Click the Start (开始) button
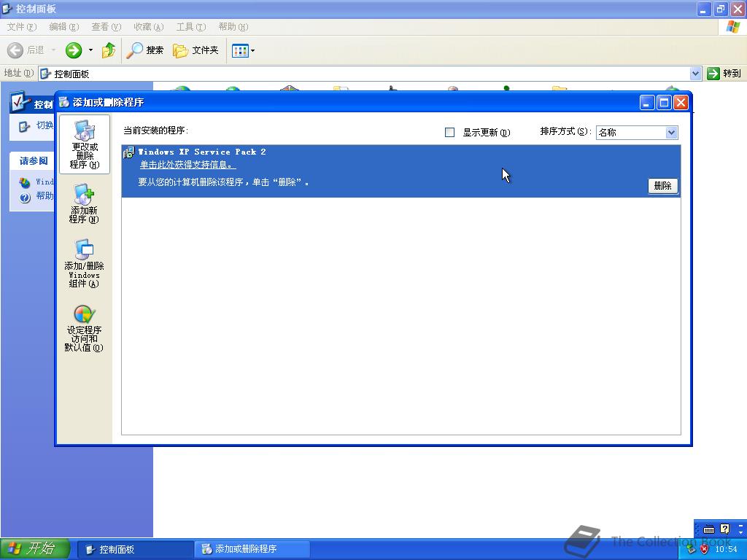747x560 pixels. [35, 548]
